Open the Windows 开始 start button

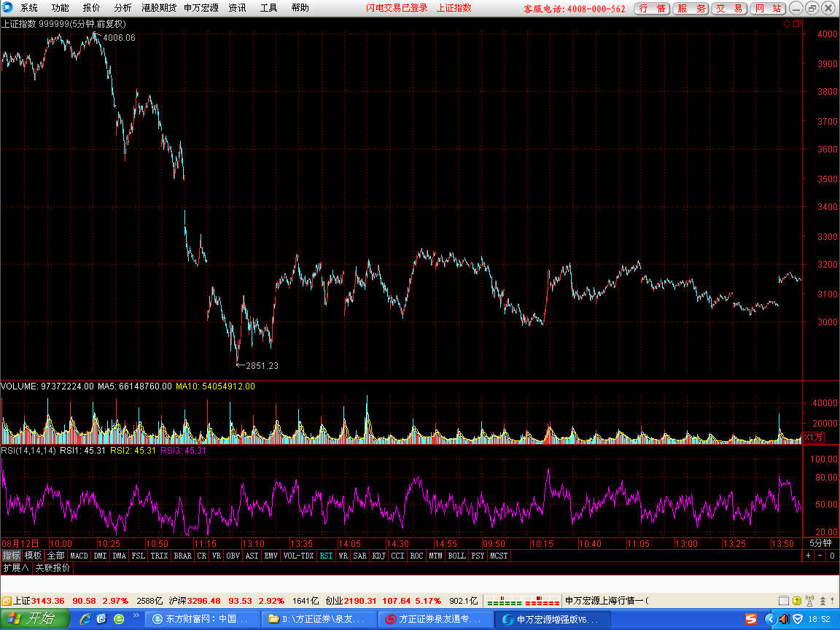click(x=34, y=619)
